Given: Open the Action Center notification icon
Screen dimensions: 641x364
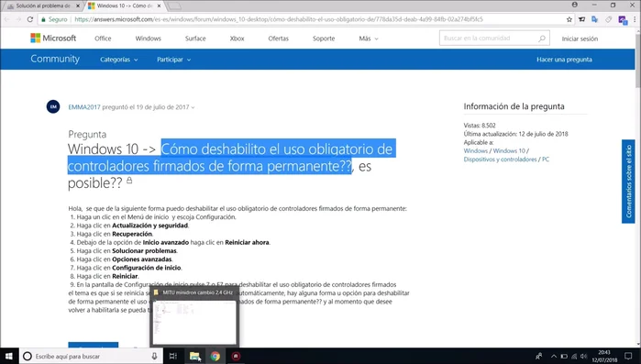Looking at the screenshot, I should [628, 357].
